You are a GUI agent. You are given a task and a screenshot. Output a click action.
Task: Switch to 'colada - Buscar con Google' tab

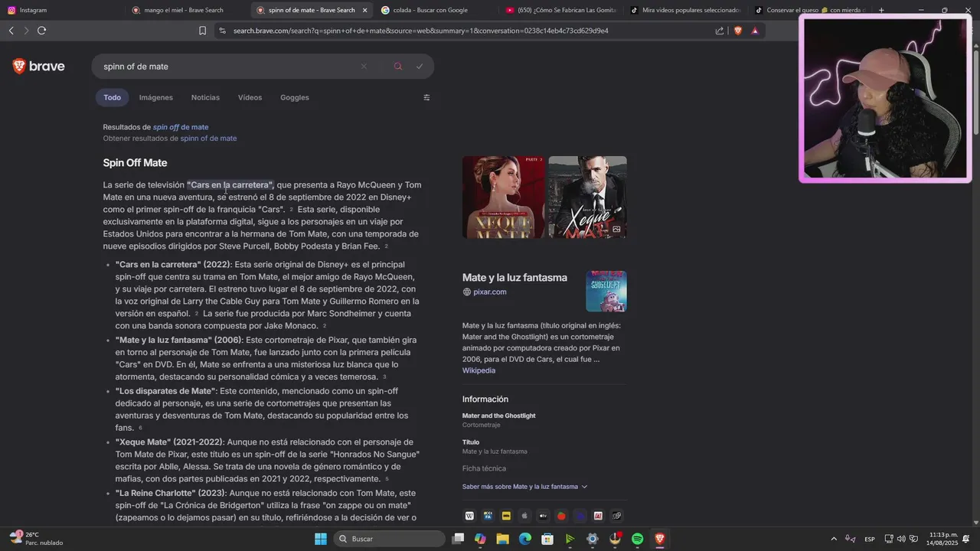coord(432,10)
